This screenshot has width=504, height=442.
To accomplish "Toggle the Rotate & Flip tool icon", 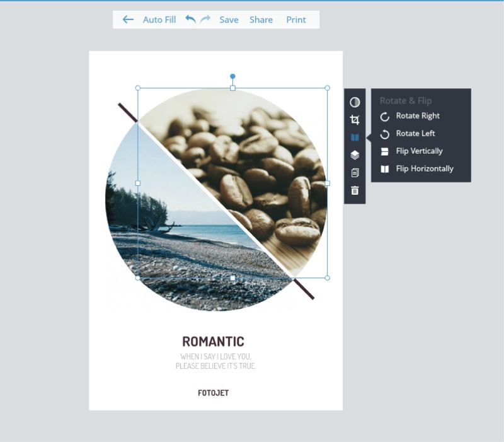I will pos(355,137).
